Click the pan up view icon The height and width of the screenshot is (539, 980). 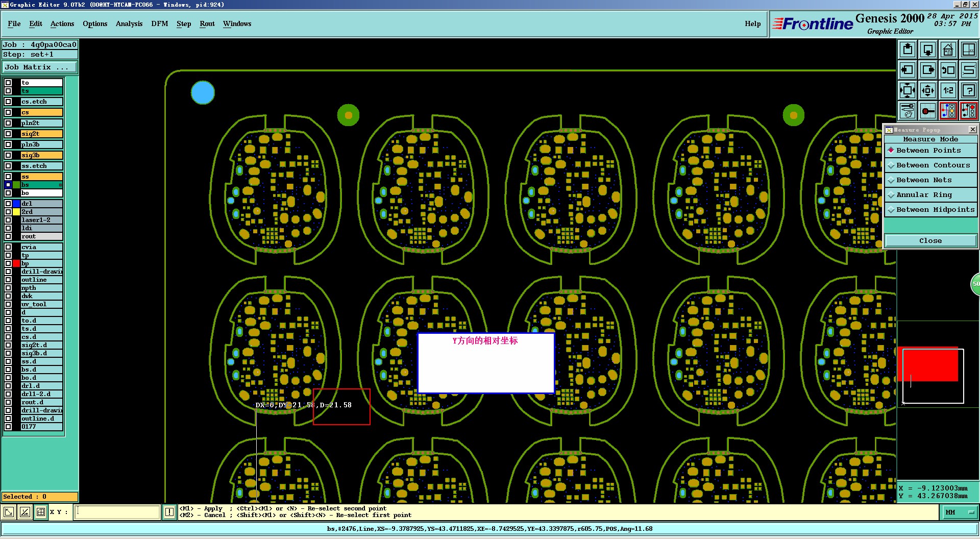tap(908, 50)
